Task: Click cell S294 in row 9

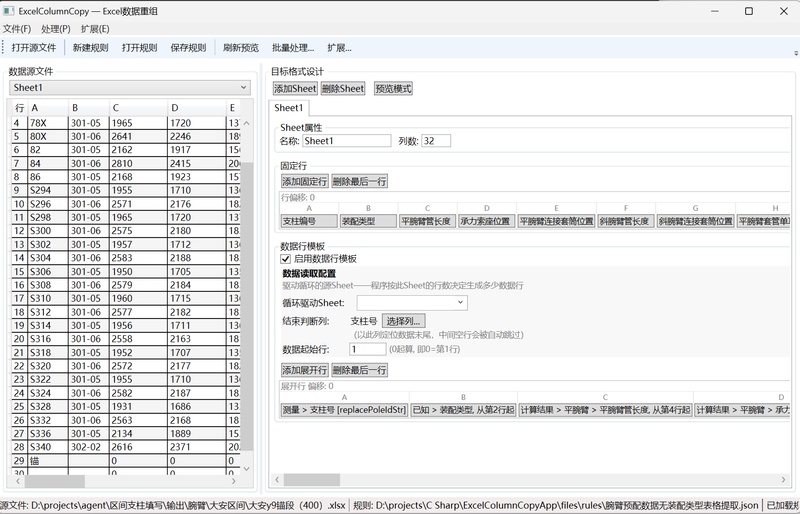Action: tap(48, 190)
